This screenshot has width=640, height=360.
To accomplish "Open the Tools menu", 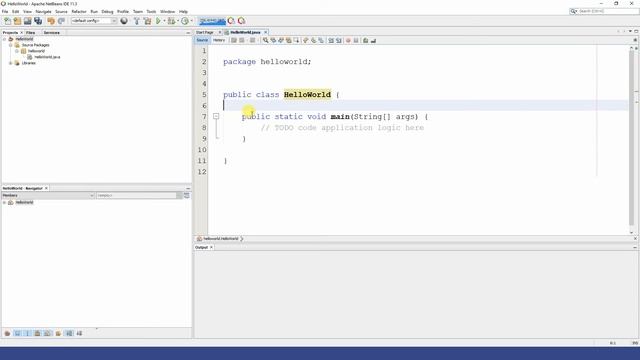I will 151,11.
